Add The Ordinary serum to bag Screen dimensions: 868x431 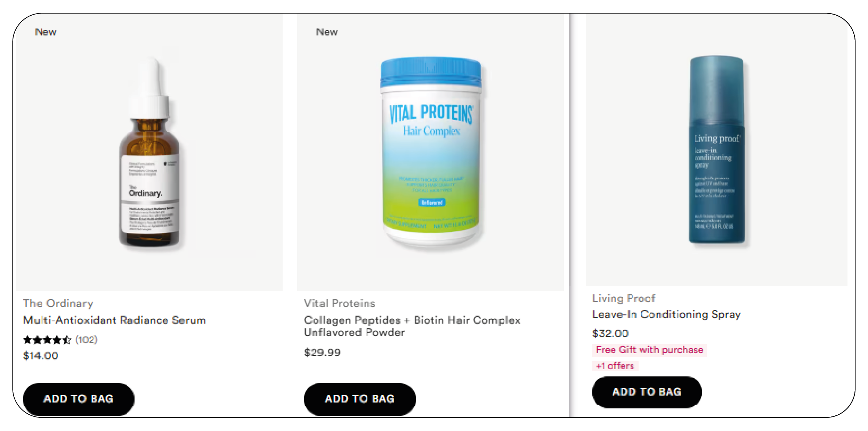(x=79, y=399)
